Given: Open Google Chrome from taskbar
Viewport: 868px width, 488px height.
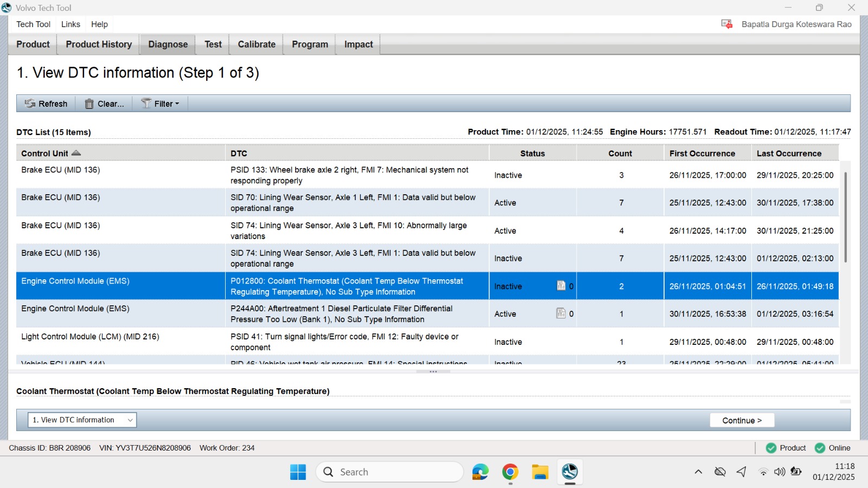Looking at the screenshot, I should tap(510, 472).
